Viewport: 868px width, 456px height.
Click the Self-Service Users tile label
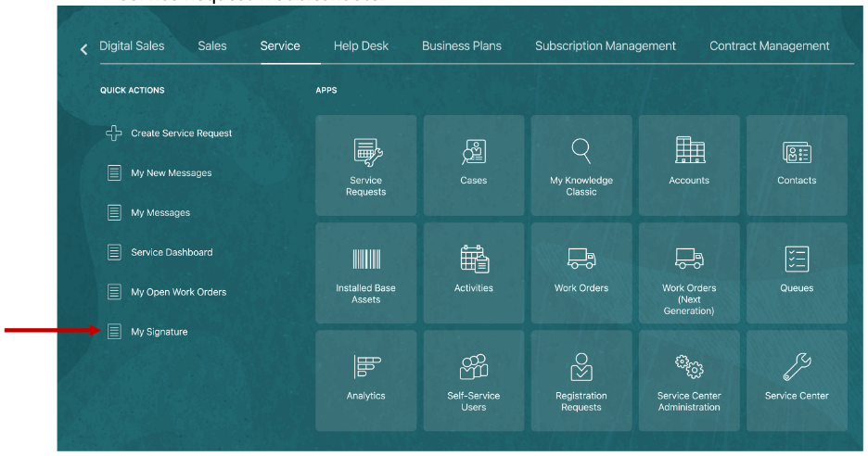[474, 401]
